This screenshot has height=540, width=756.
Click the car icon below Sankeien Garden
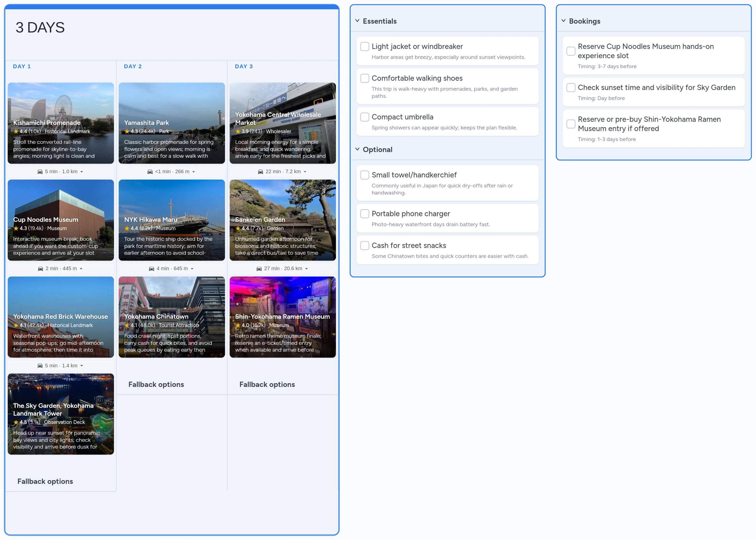259,269
